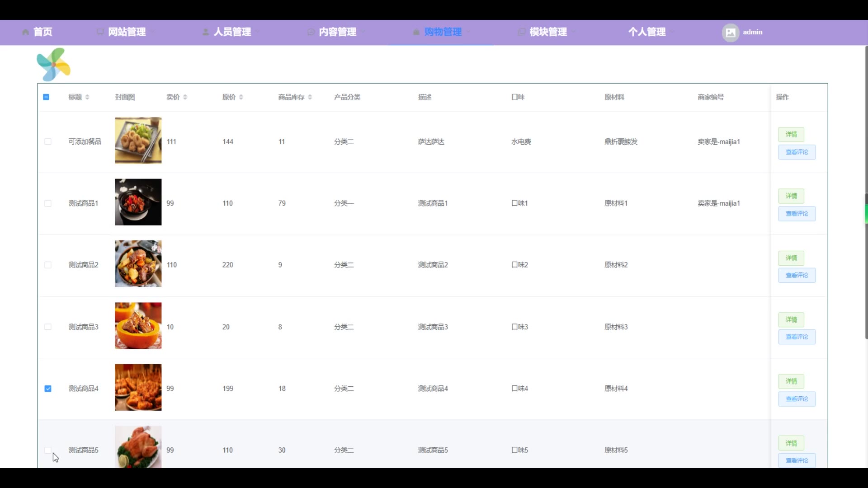Click the home icon beside 首页
This screenshot has height=488, width=868.
(x=26, y=32)
